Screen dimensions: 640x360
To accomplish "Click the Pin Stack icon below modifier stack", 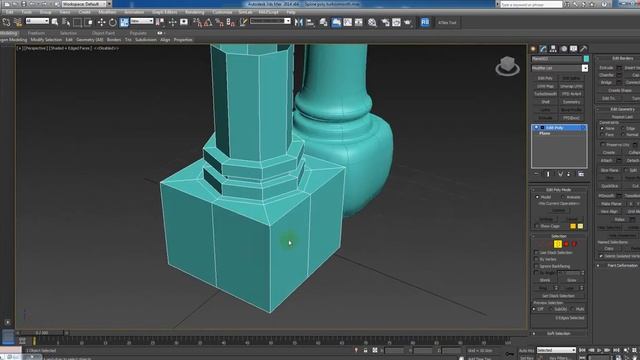I will [x=537, y=174].
